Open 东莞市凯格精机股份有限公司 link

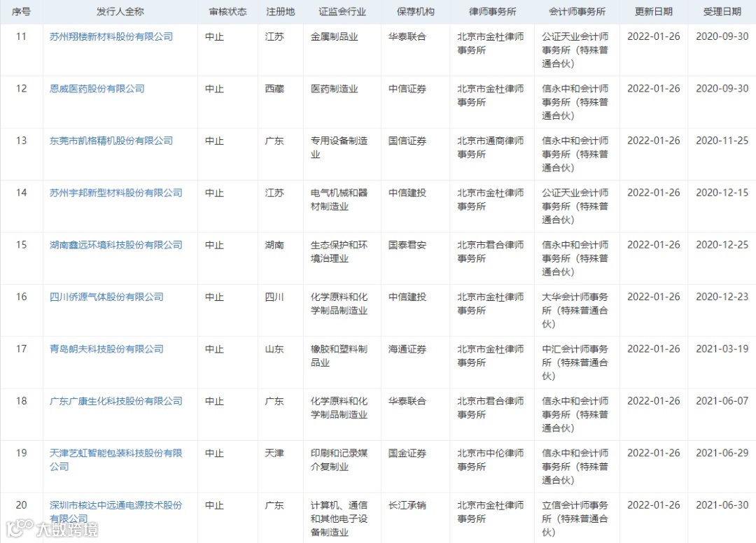(111, 141)
